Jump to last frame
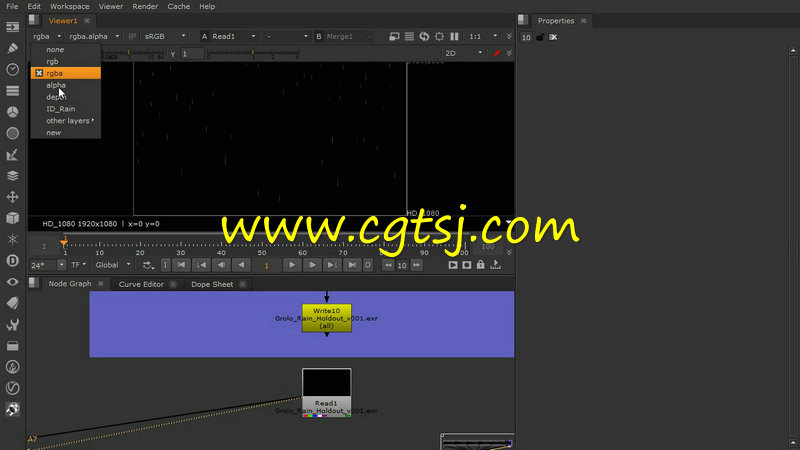This screenshot has height=450, width=800. [x=352, y=265]
